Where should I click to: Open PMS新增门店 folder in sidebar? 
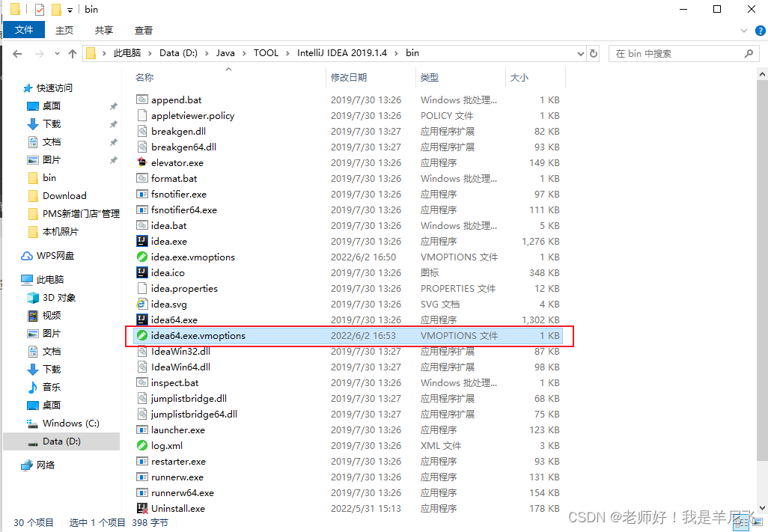click(x=74, y=213)
